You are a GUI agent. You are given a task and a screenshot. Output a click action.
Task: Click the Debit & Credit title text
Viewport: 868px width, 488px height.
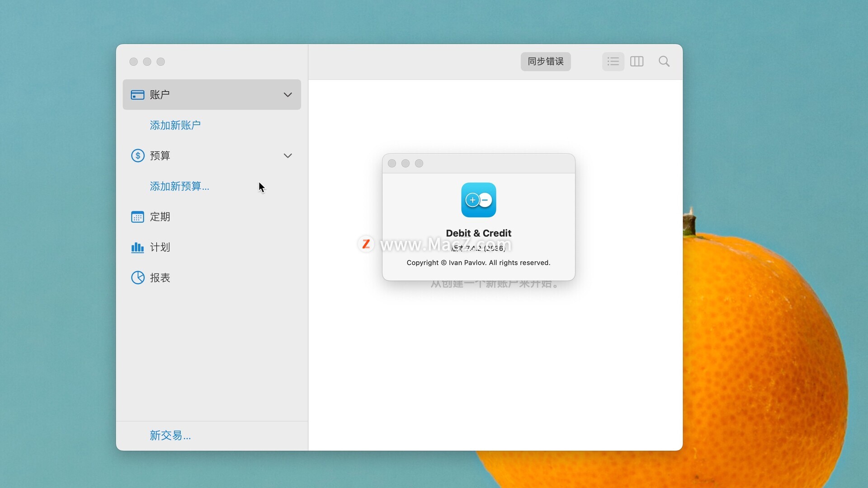[x=478, y=233]
